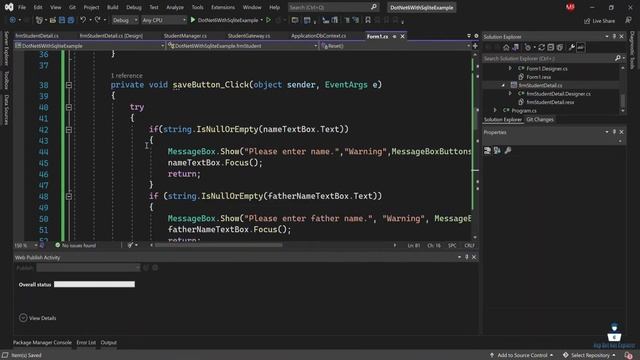Open Properties wrench in Solution Explorer toolbar

click(x=571, y=48)
